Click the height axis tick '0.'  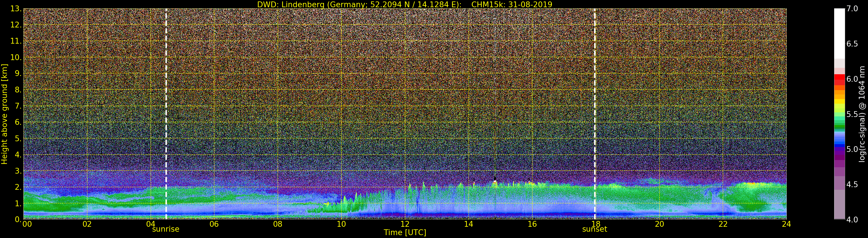pyautogui.click(x=19, y=220)
